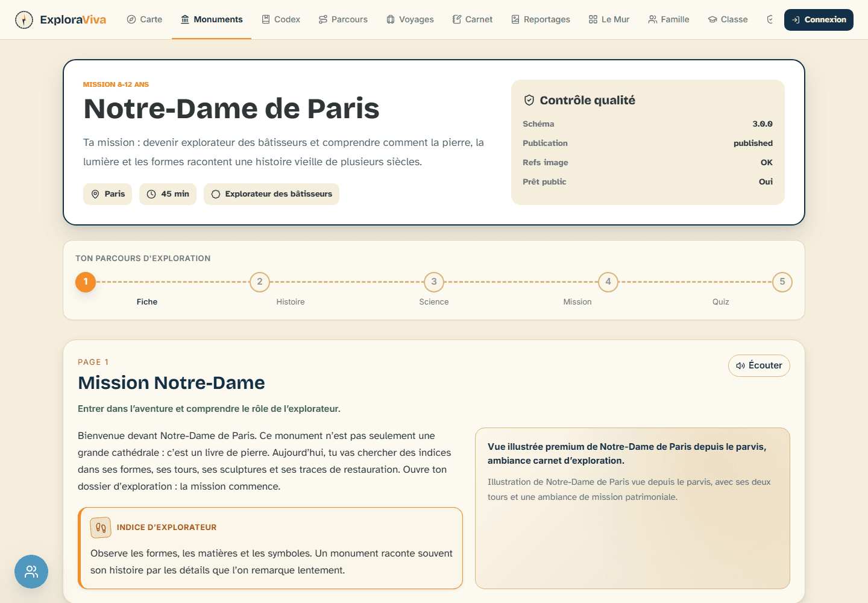Screen dimensions: 868x603
Task: Click the circle icon beside Explorateur des bâtisseurs
Action: (216, 194)
